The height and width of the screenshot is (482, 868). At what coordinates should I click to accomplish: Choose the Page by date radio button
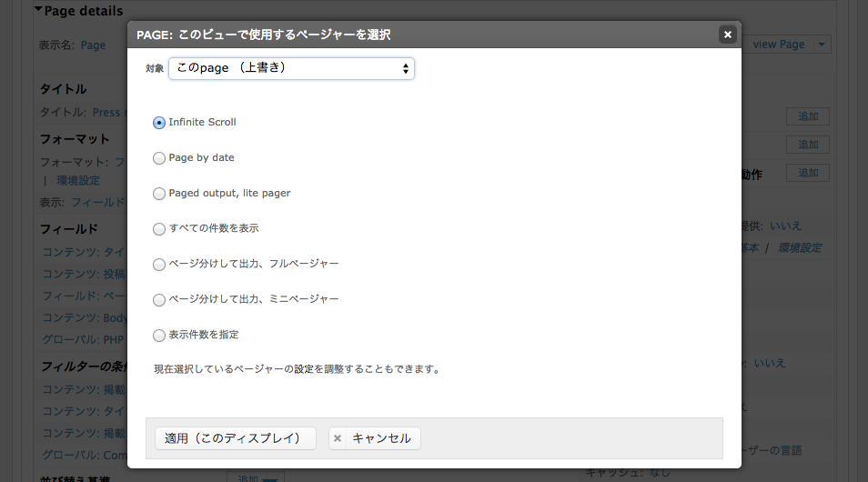coord(159,158)
